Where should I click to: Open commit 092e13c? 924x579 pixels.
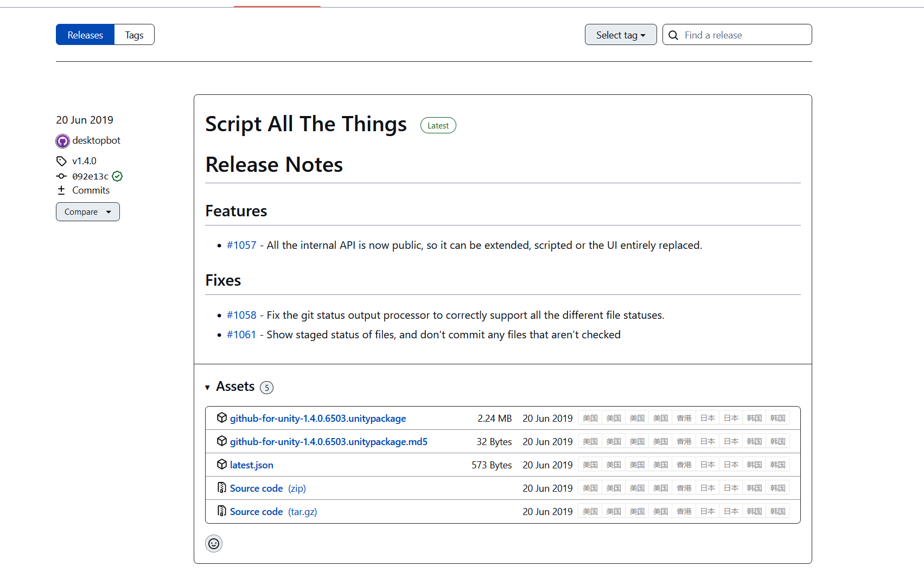coord(90,176)
